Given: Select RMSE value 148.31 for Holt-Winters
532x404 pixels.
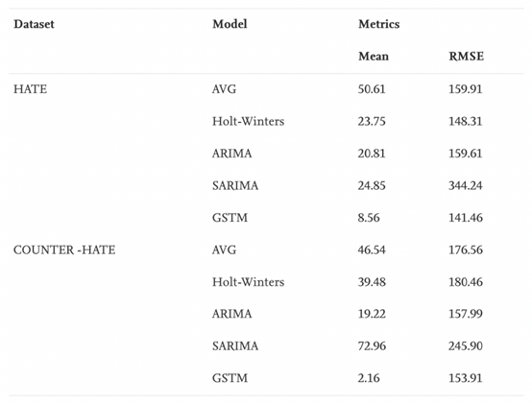Looking at the screenshot, I should [466, 121].
